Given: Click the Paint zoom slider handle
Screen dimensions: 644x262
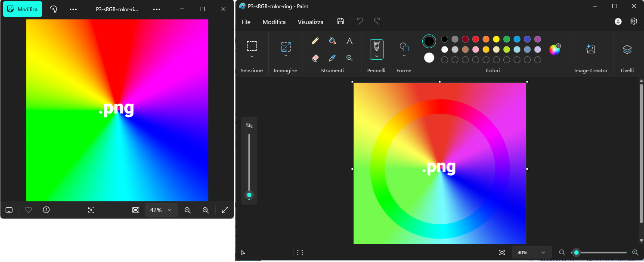Looking at the screenshot, I should (x=576, y=253).
